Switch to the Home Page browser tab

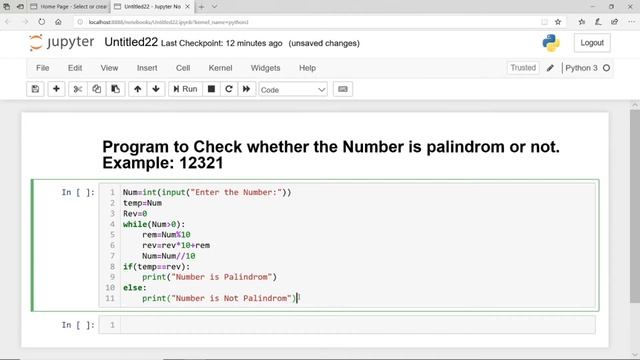(69, 7)
